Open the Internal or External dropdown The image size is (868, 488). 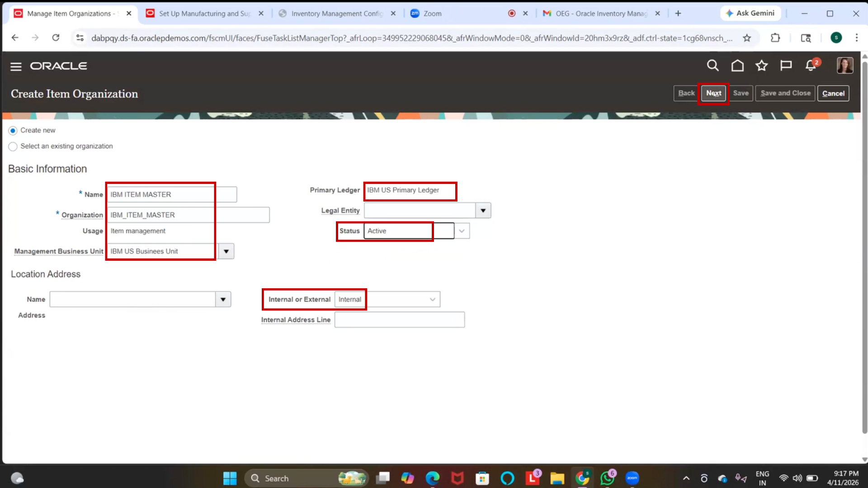[432, 299]
